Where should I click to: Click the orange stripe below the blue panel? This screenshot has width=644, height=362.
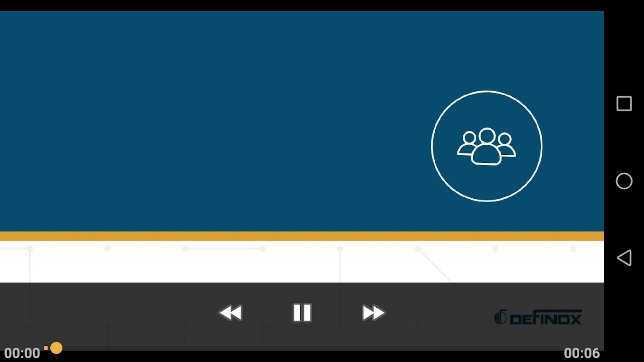302,236
